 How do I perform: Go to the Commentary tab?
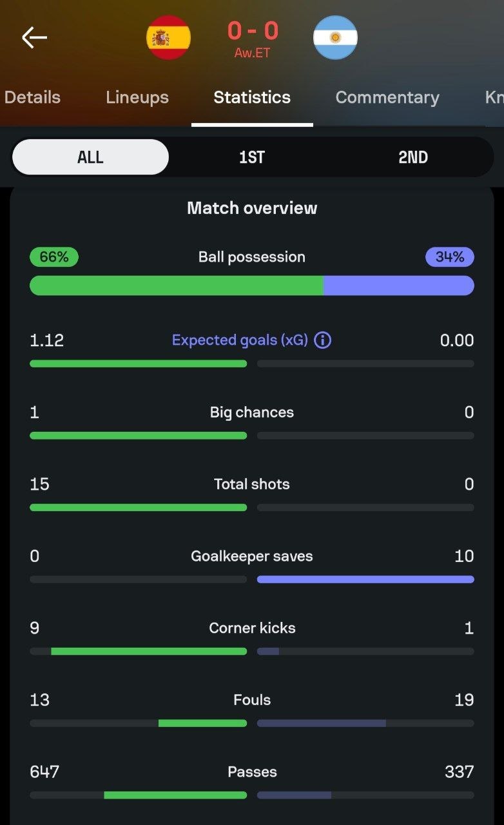point(387,97)
